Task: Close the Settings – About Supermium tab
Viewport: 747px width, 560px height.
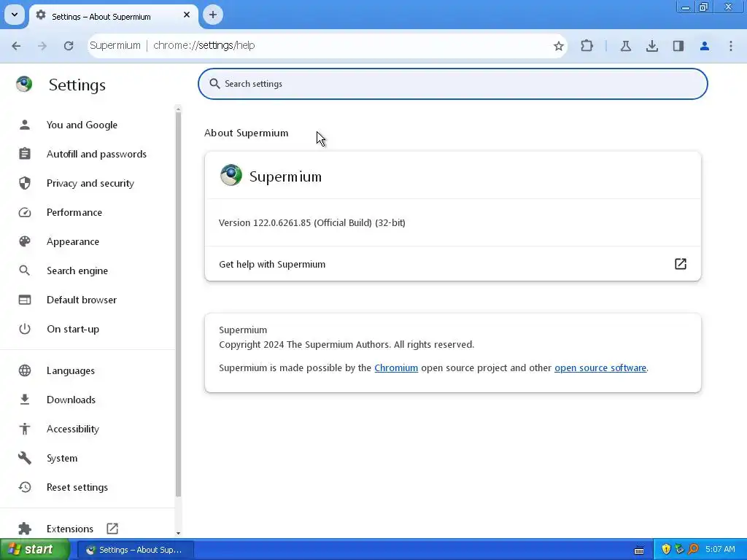Action: tap(187, 15)
